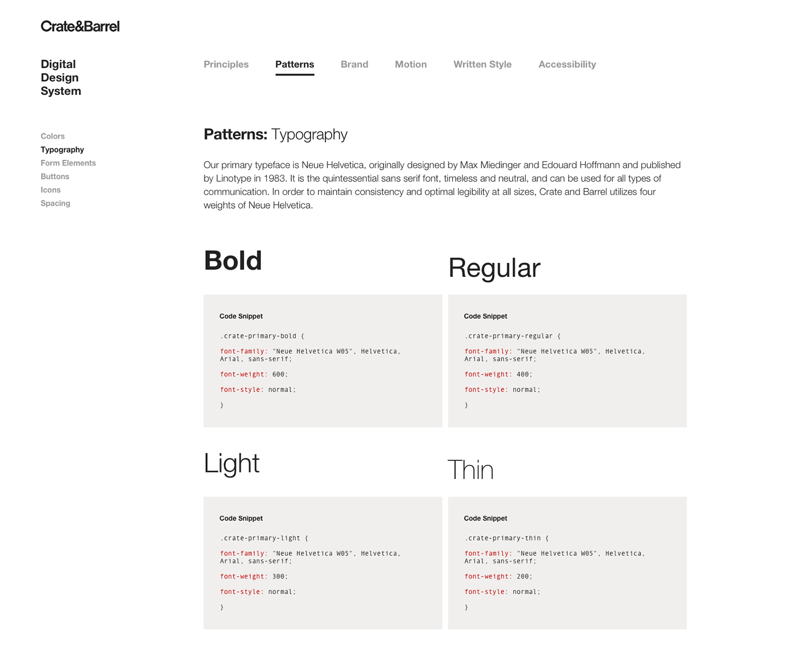
Task: Open the Typography page
Action: pyautogui.click(x=62, y=150)
